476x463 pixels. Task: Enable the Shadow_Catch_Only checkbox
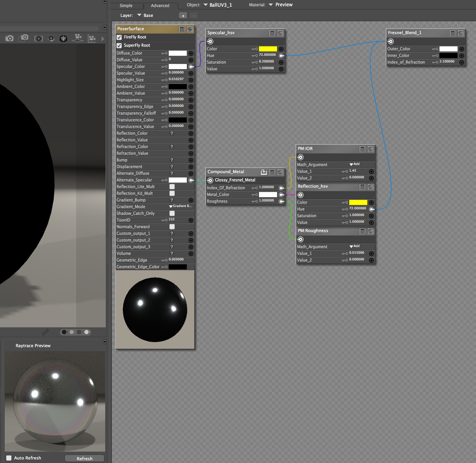[x=172, y=214]
